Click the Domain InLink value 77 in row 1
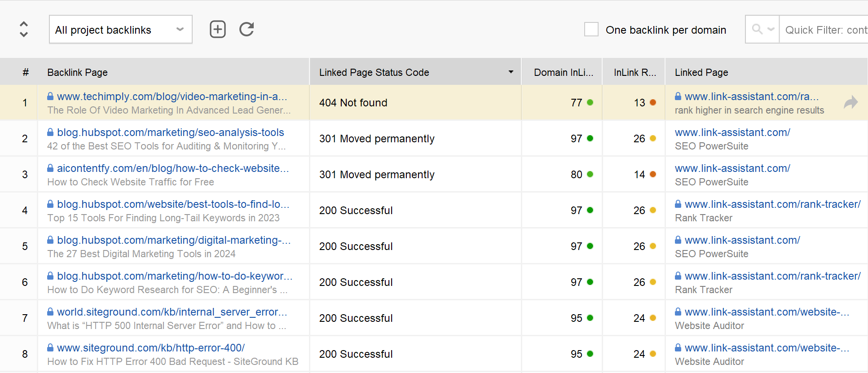Screen dimensions: 868x373 tap(577, 103)
